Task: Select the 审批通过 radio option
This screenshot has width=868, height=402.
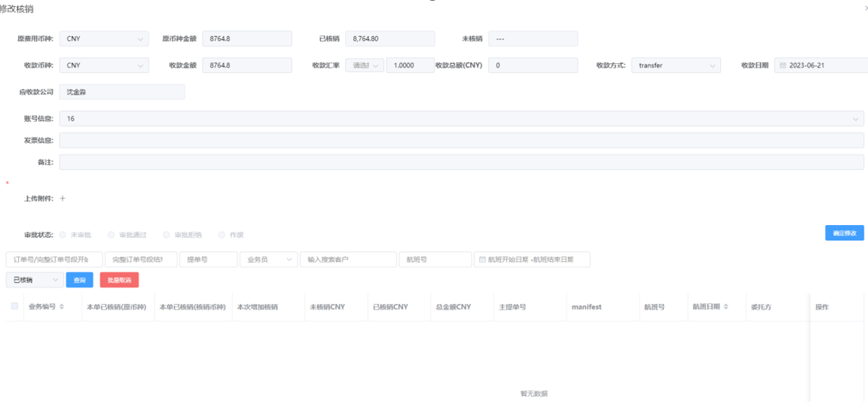Action: tap(111, 234)
